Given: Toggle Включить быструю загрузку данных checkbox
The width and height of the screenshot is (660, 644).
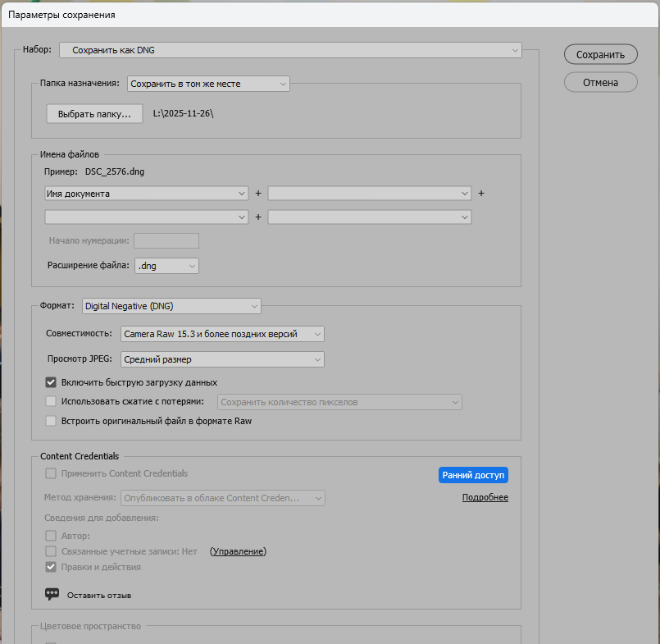Looking at the screenshot, I should tap(51, 382).
